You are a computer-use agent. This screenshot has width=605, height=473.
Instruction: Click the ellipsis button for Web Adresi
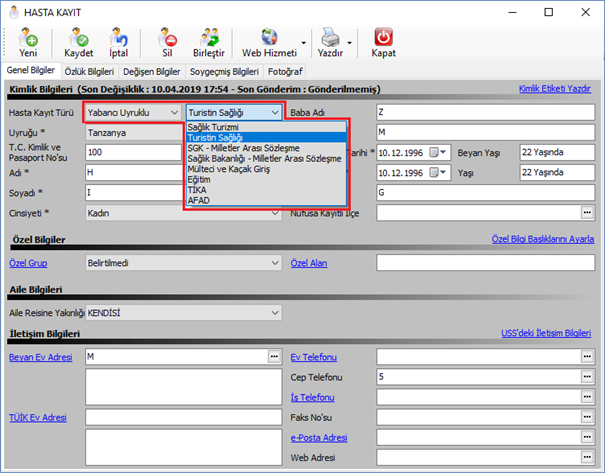click(587, 457)
